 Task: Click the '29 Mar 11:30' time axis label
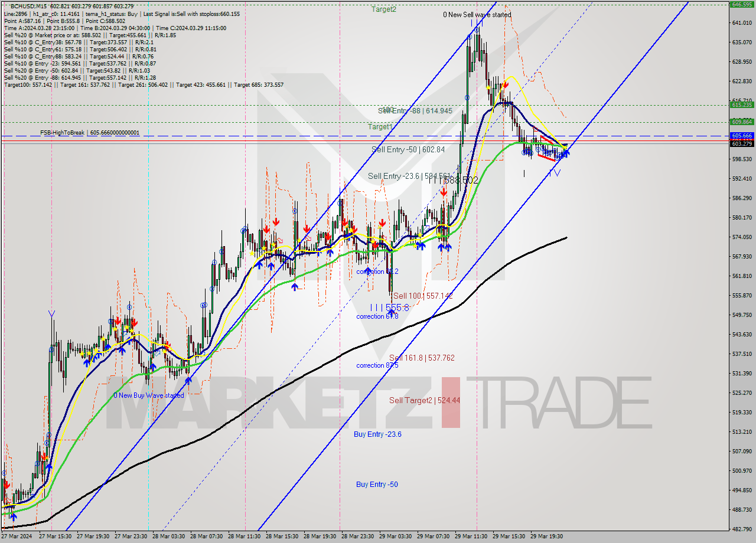coord(471,537)
